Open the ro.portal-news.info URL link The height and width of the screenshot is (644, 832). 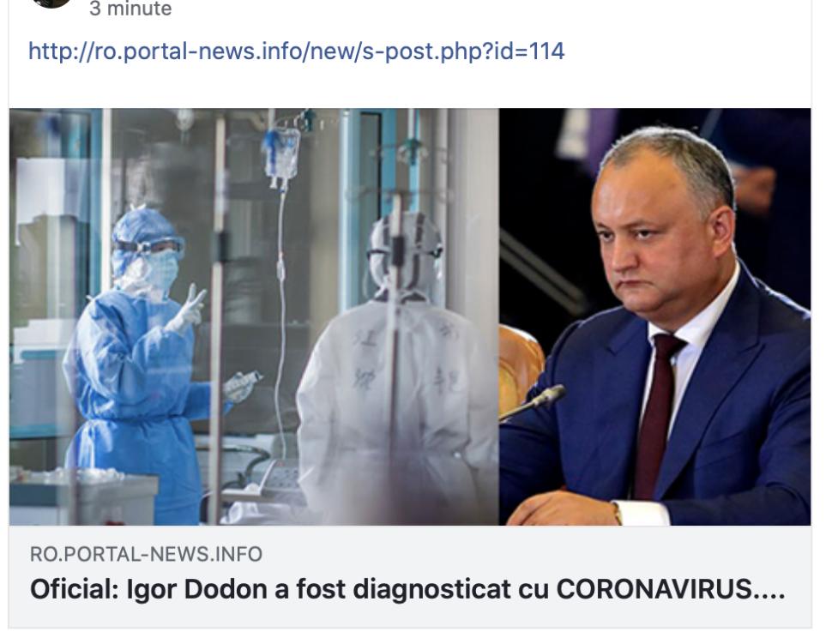pos(296,51)
